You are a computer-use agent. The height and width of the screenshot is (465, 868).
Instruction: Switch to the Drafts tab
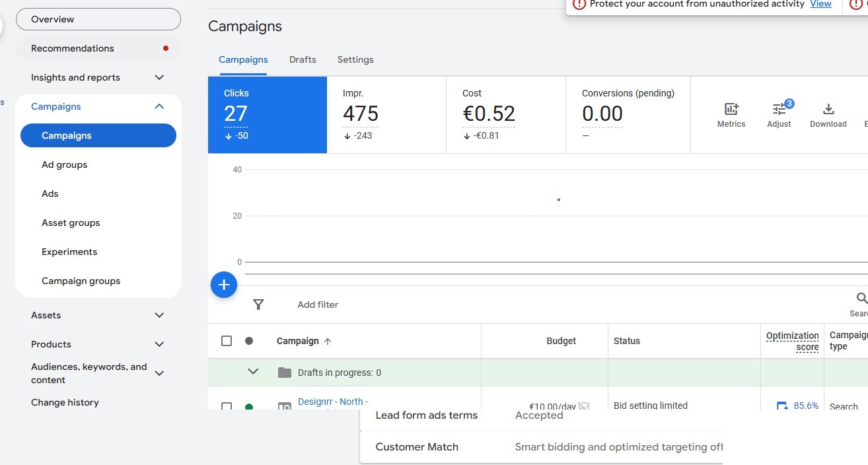pyautogui.click(x=303, y=59)
